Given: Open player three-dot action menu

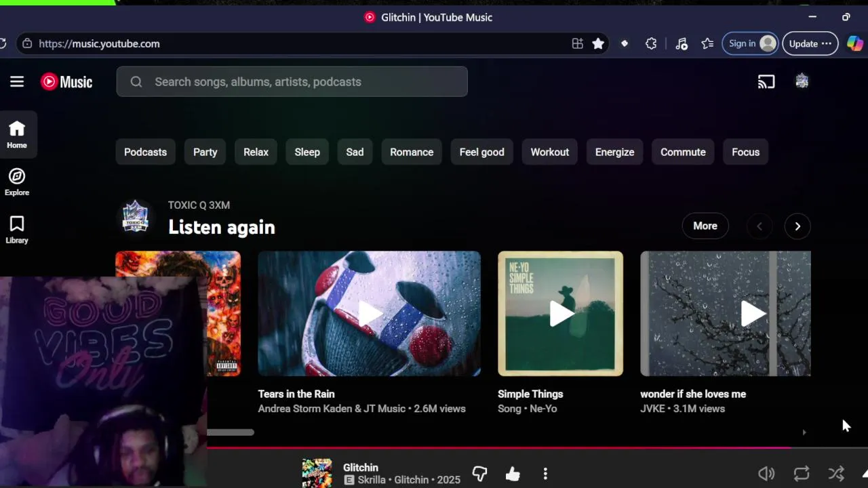Looking at the screenshot, I should coord(545,474).
